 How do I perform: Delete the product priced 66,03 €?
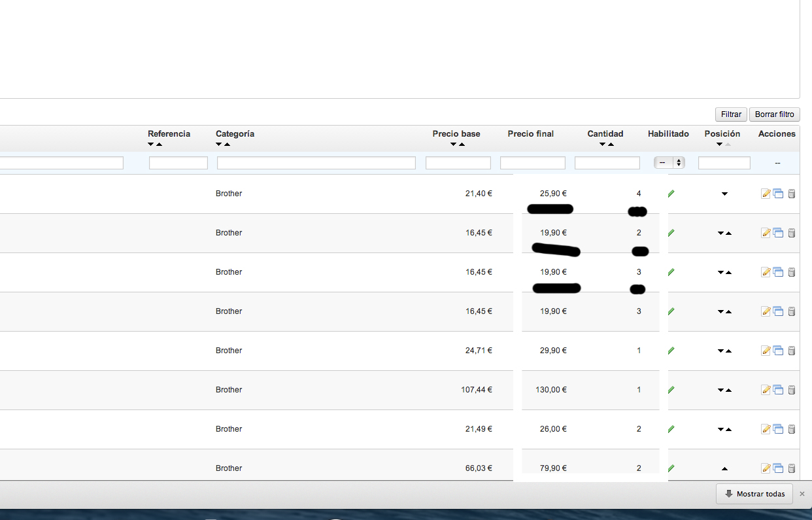pyautogui.click(x=791, y=468)
